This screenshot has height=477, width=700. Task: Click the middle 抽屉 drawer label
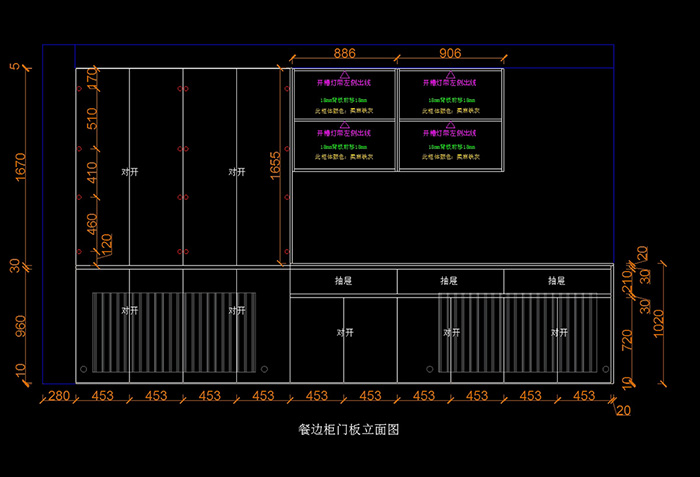point(450,281)
